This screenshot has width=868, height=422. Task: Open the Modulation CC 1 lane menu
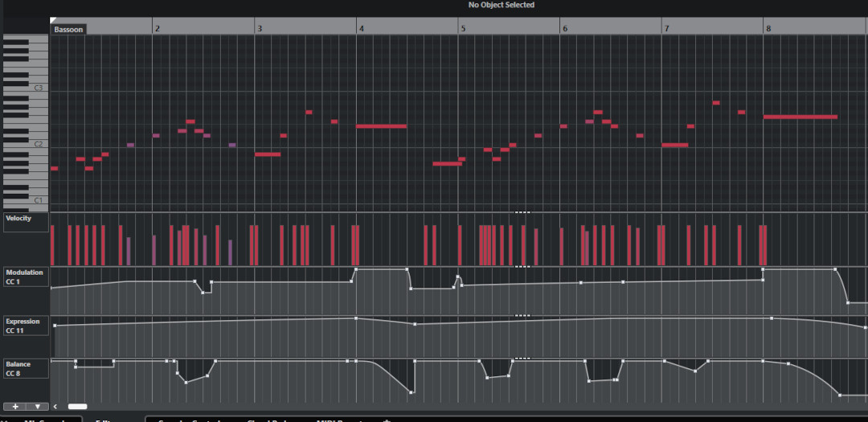pyautogui.click(x=26, y=277)
